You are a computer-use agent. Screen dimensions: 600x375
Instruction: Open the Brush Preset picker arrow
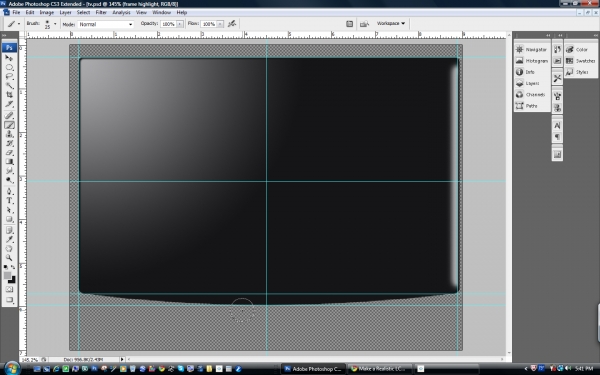[x=55, y=24]
